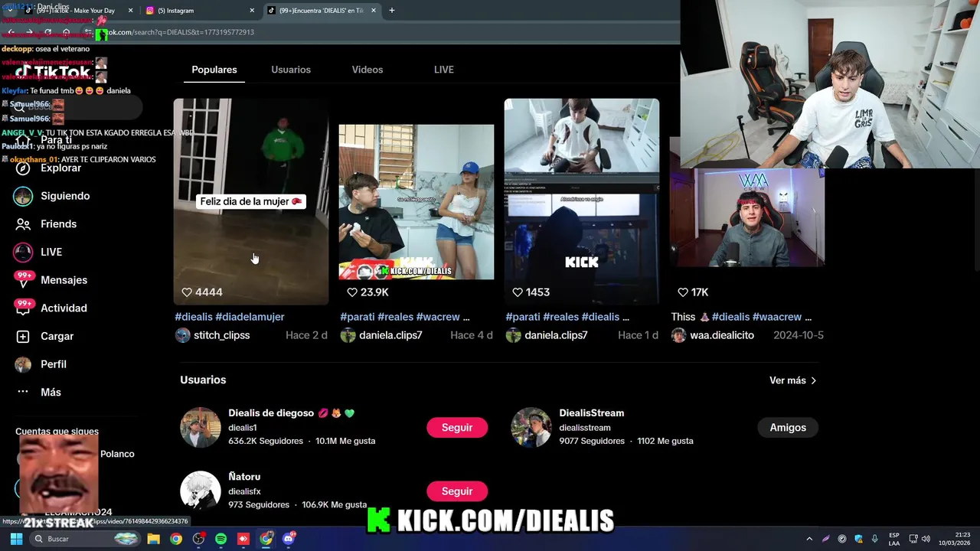Click Windows taskbar Buscar search box
Viewport: 980px width, 551px height.
coord(84,539)
